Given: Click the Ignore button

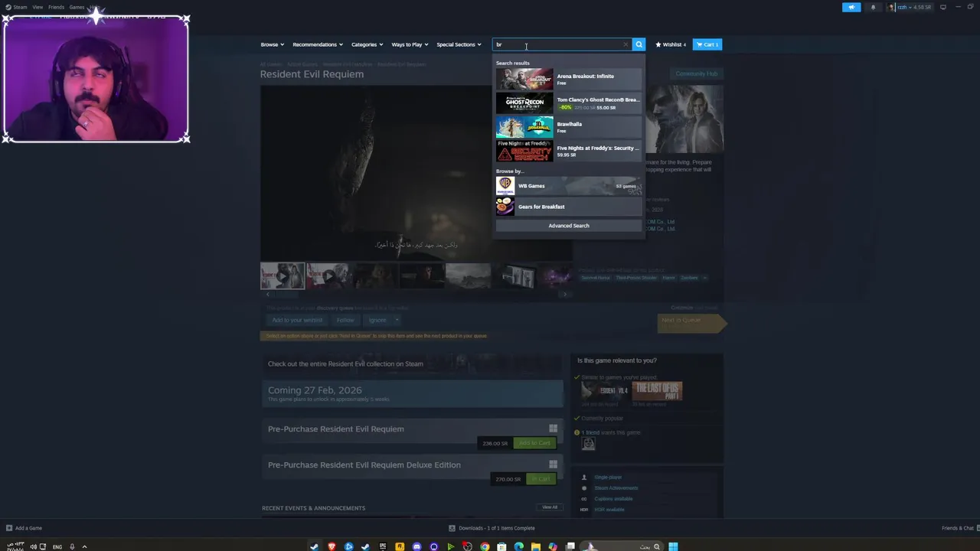Looking at the screenshot, I should 377,320.
